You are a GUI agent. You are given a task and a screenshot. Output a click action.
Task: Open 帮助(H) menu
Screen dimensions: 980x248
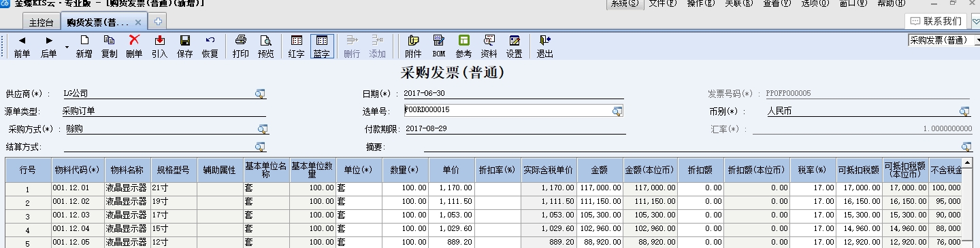coord(892,3)
